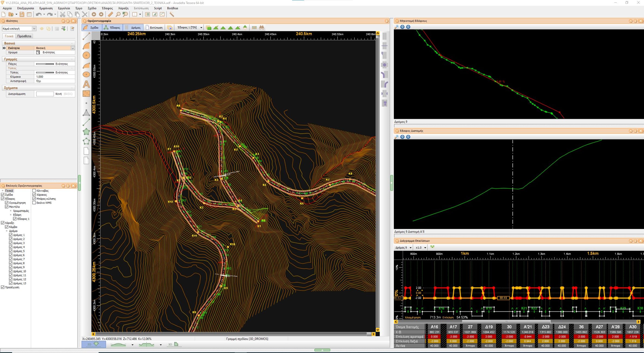644x353 pixels.
Task: Click the binoculars search icon
Action: click(x=262, y=27)
